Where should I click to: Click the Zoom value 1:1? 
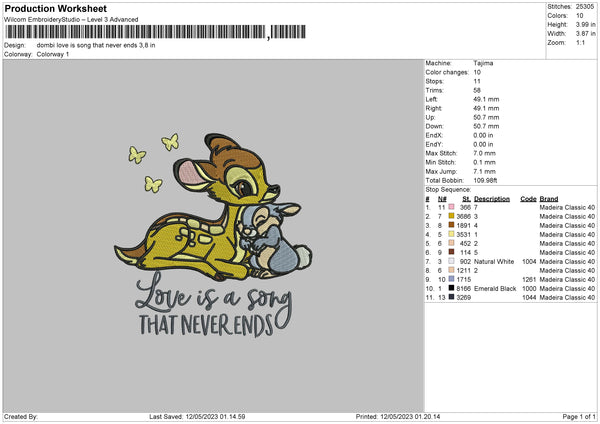pos(580,43)
